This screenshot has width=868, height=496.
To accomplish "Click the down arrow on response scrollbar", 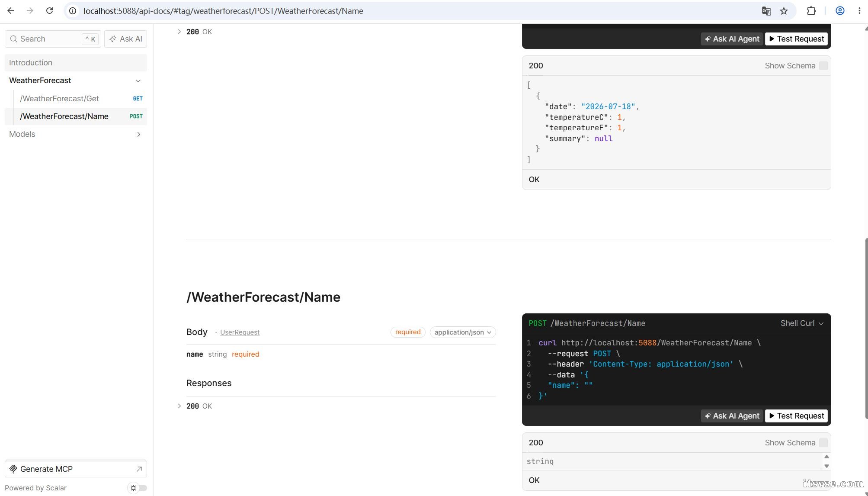I will pyautogui.click(x=826, y=466).
